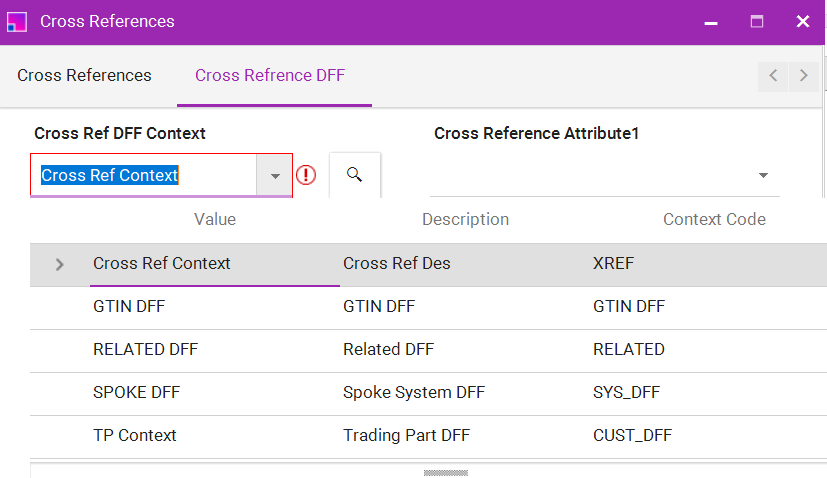Switch to the Cross References tab

[85, 76]
